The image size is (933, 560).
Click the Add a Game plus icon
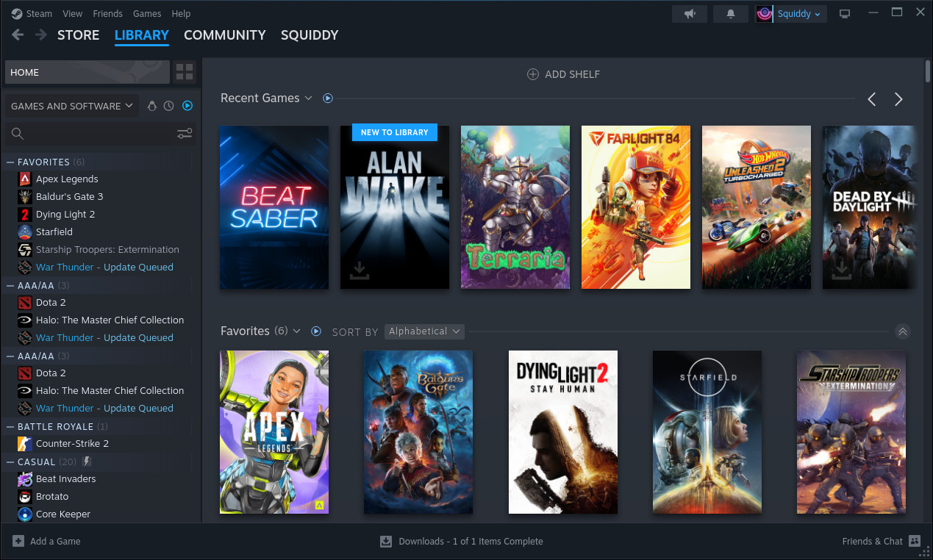point(18,541)
